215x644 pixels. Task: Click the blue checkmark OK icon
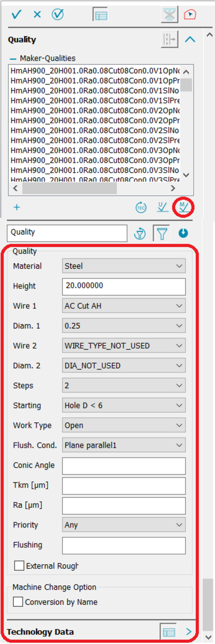click(x=16, y=14)
